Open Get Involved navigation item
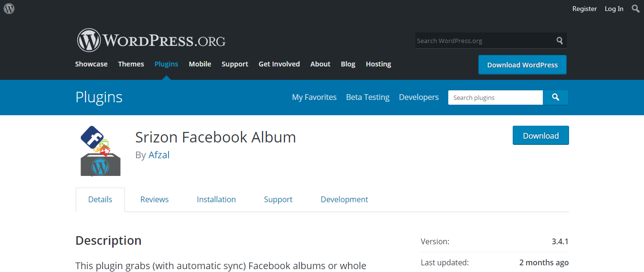The image size is (644, 272). click(279, 64)
